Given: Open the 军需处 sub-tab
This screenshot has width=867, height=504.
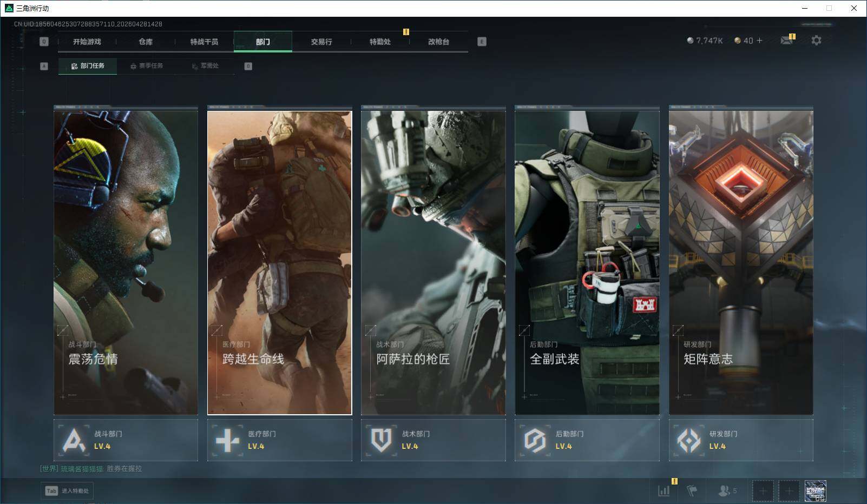Looking at the screenshot, I should click(x=205, y=66).
